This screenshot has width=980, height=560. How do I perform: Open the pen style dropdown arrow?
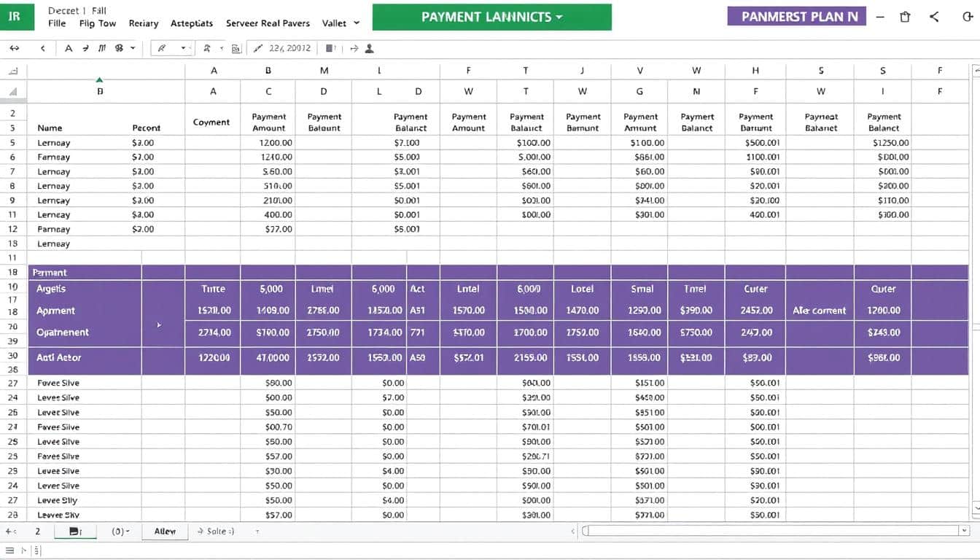click(183, 48)
